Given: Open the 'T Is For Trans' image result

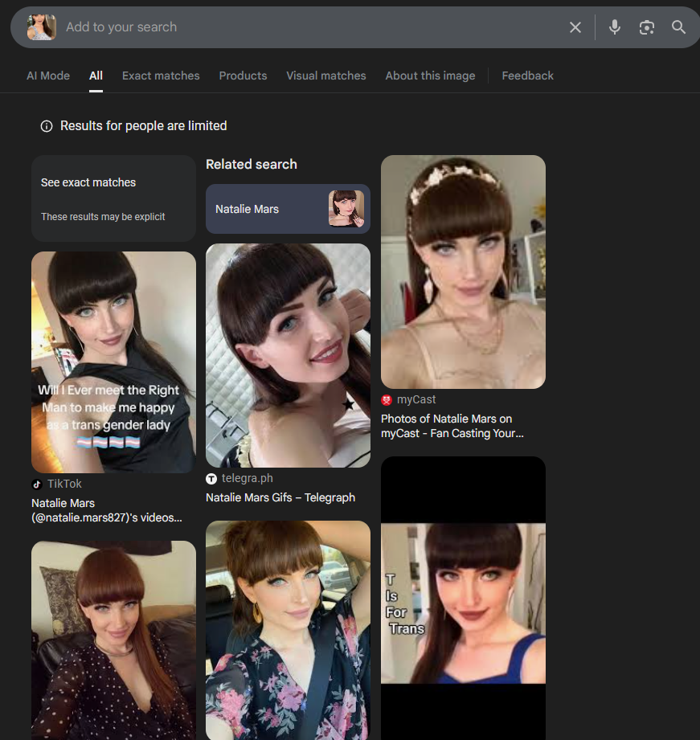Looking at the screenshot, I should tap(463, 598).
